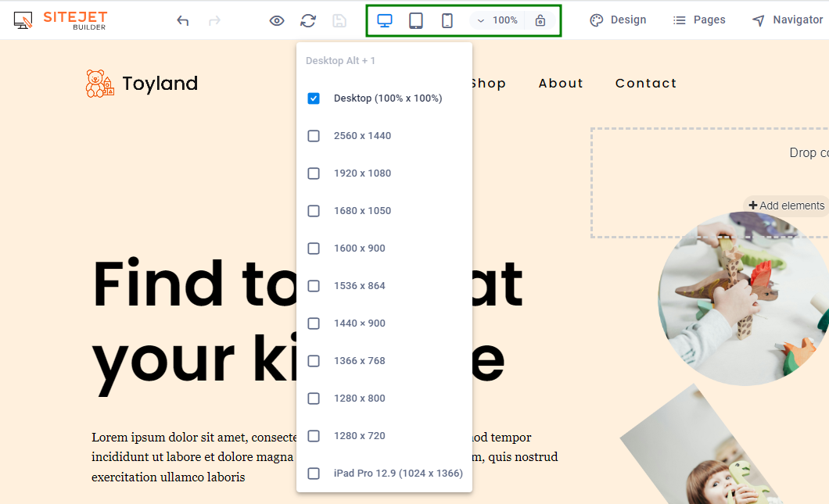Open the Shop page link

(489, 84)
